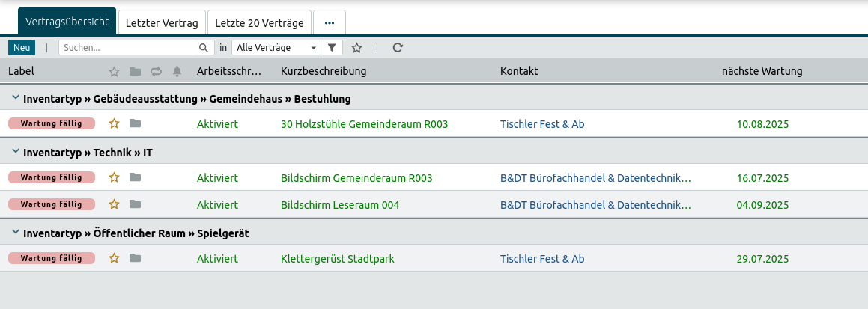The width and height of the screenshot is (868, 309).
Task: Collapse the Gemeindehaus » Bestuhlung group
Action: pos(15,99)
